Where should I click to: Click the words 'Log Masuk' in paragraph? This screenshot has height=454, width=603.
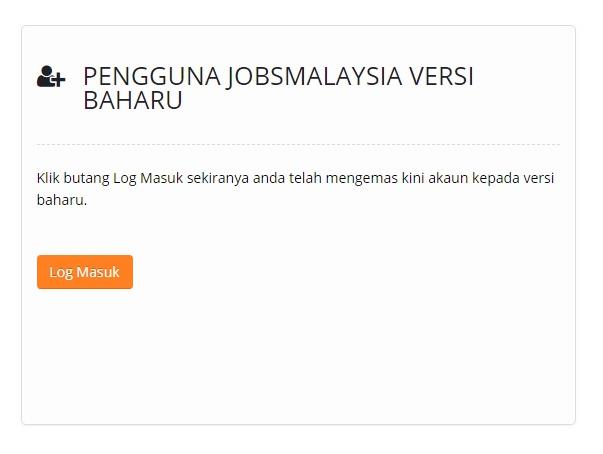tap(148, 178)
